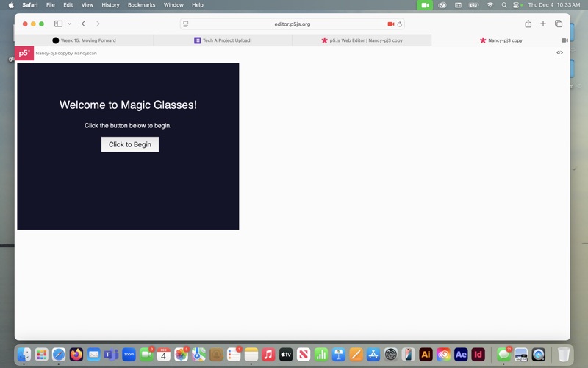This screenshot has height=368, width=588.
Task: Open the Help menu
Action: pos(198,5)
